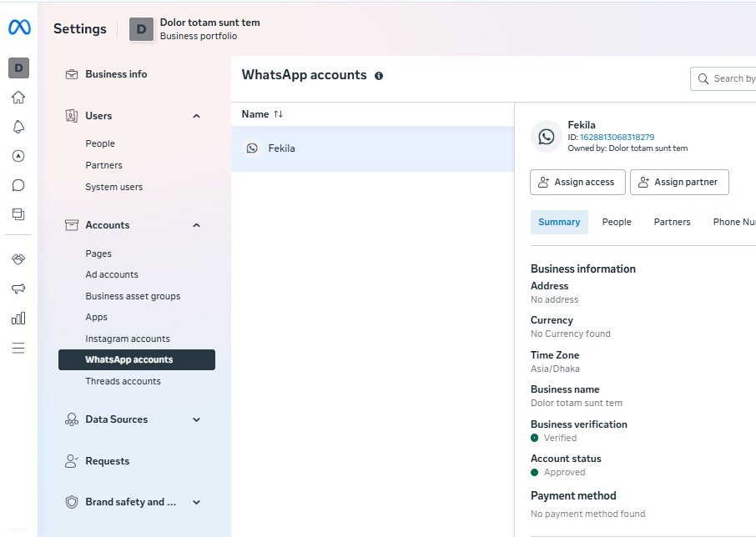Open the hamburger all tools menu
This screenshot has width=756, height=537.
tap(18, 348)
